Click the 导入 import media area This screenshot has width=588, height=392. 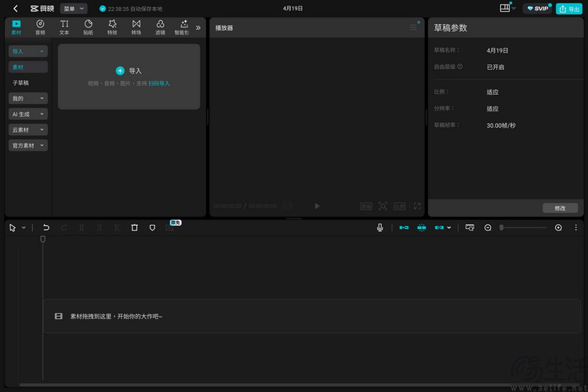pos(129,75)
